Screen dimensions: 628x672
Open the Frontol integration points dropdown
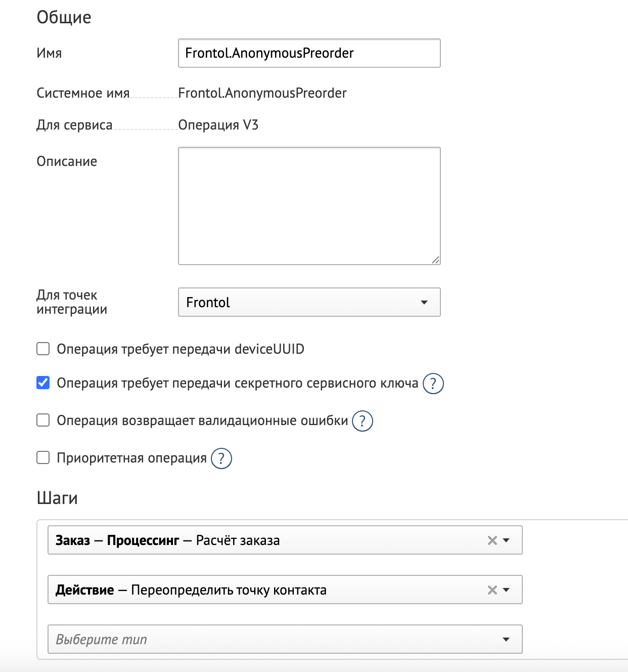coord(309,302)
